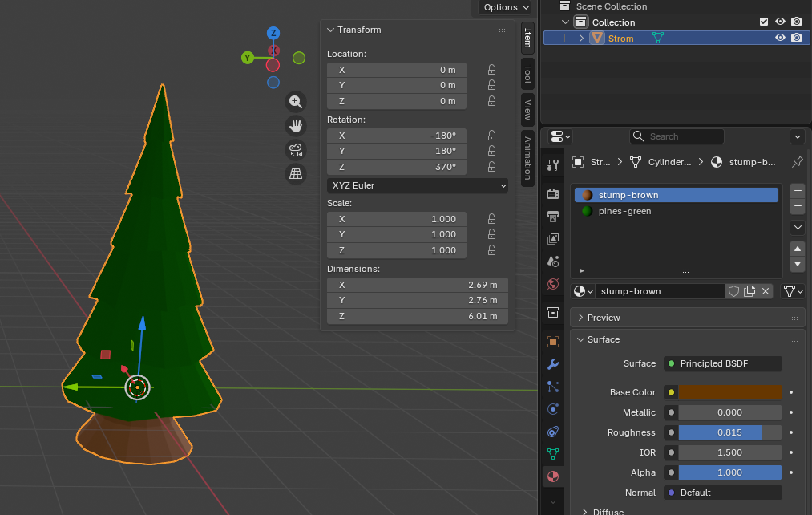Open the Modifiers wrench properties tab
Screen dimensions: 812x515
552,364
